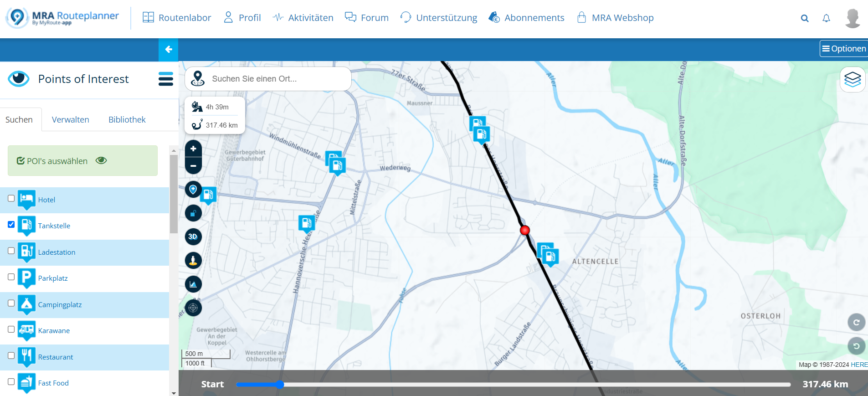Click the POI's auswählen button
This screenshot has height=396, width=868.
[82, 161]
